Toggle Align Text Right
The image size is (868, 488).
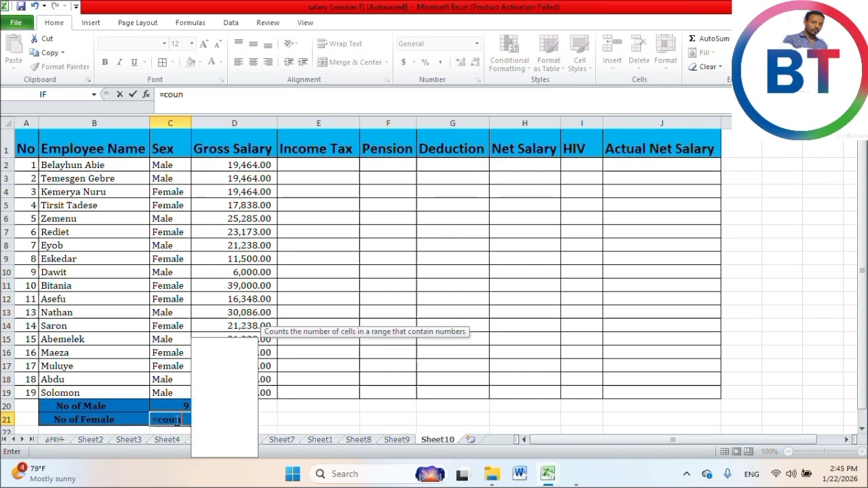[268, 62]
